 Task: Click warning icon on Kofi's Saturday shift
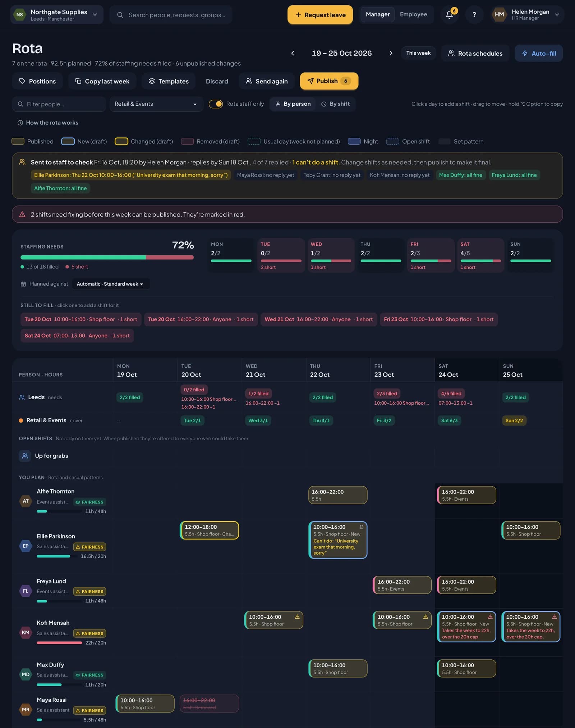click(x=490, y=617)
